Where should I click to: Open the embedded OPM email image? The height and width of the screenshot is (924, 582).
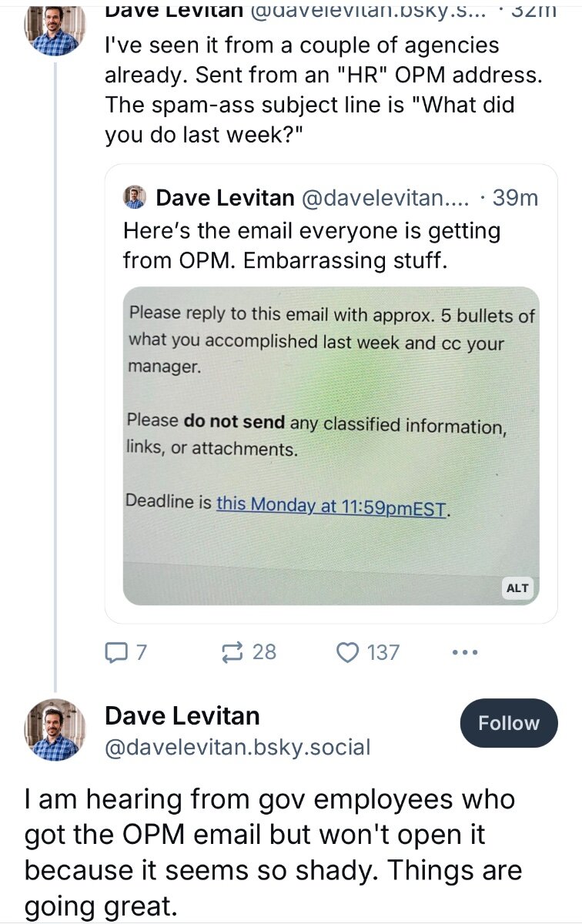[331, 446]
